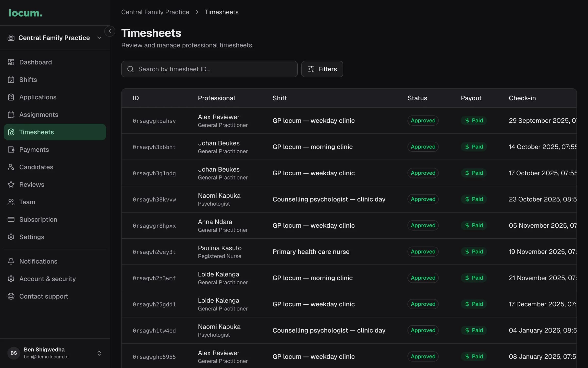Click the Team people icon

coord(11,202)
